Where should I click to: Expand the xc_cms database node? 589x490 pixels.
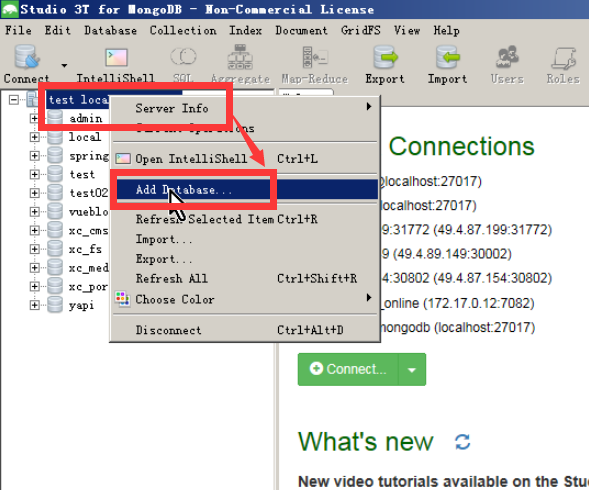[x=34, y=230]
